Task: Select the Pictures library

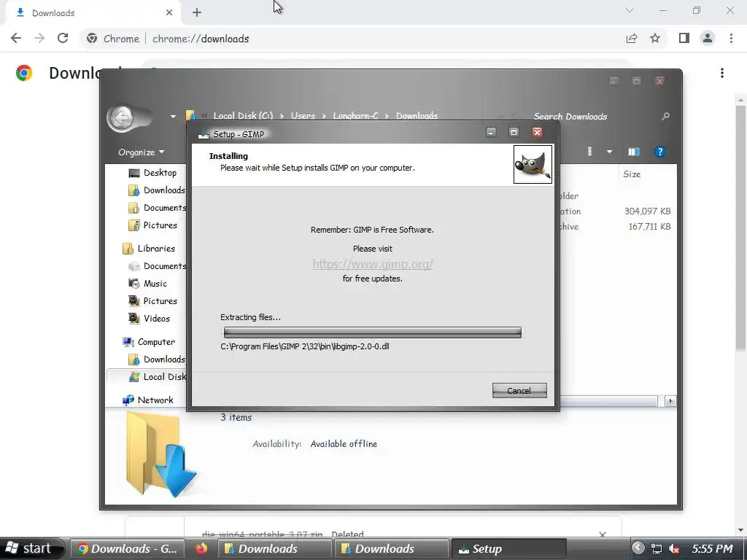Action: (152, 301)
